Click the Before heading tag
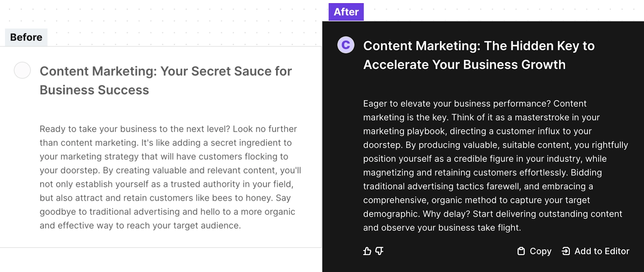 26,37
